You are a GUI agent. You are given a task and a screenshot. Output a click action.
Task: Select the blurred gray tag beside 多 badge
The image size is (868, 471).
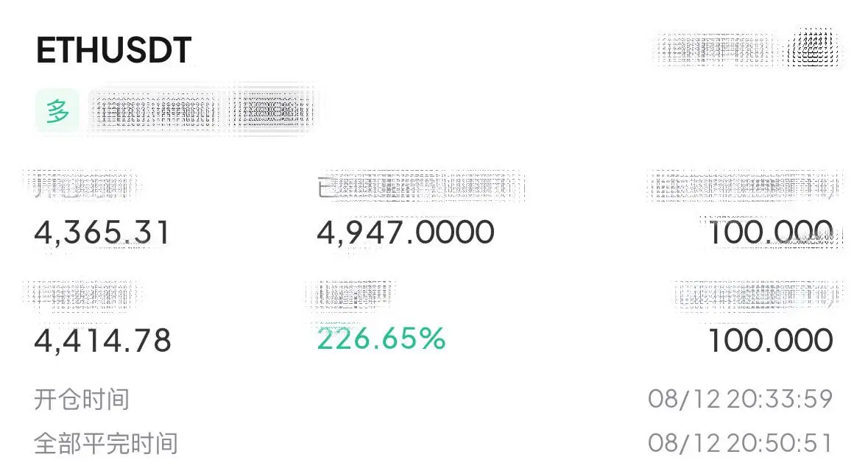[x=155, y=110]
